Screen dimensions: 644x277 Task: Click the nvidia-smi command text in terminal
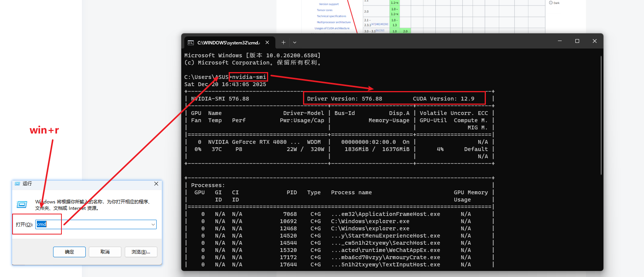pyautogui.click(x=249, y=77)
